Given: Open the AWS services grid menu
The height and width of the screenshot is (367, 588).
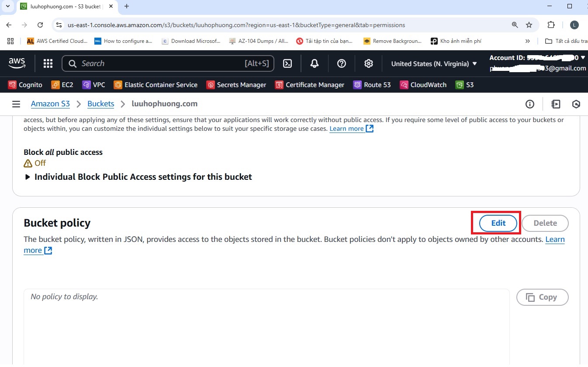Looking at the screenshot, I should [48, 63].
